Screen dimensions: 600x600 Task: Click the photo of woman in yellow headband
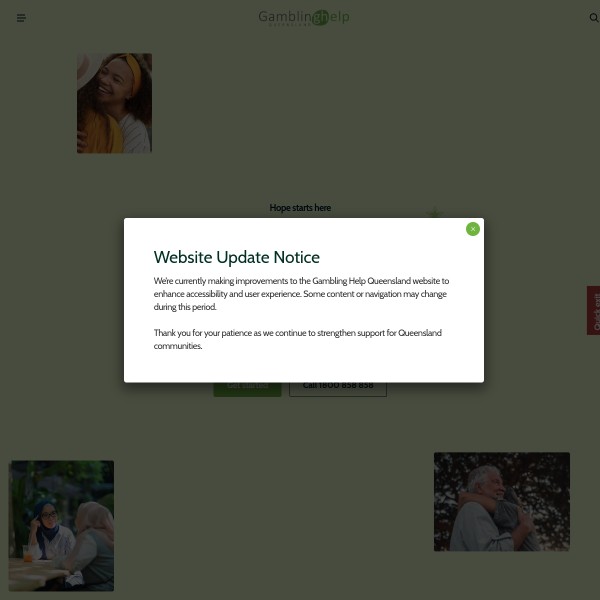(114, 103)
